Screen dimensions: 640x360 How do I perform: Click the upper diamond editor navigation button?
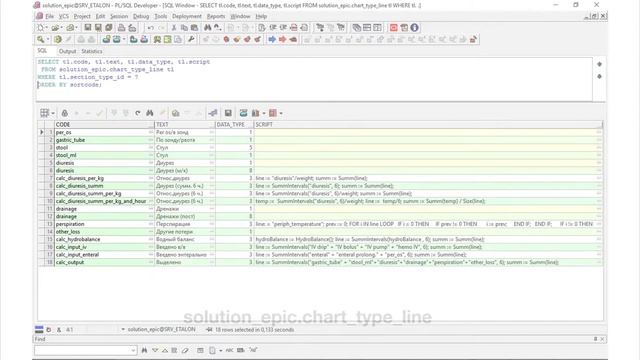(x=599, y=64)
